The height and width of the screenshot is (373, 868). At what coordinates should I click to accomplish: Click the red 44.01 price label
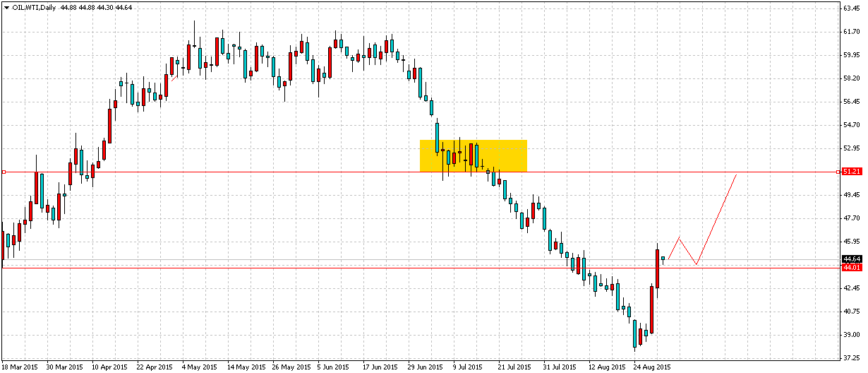click(x=851, y=268)
